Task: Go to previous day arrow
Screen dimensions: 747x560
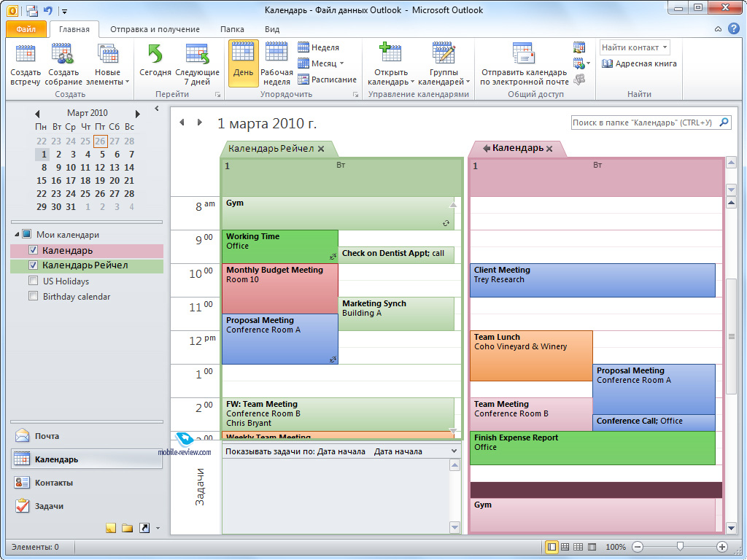Action: [182, 122]
